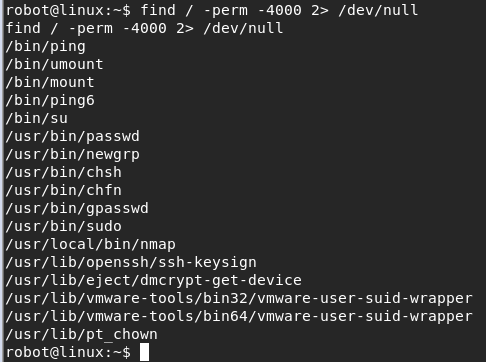The height and width of the screenshot is (362, 486).
Task: Click the /usr/bin/newgrp line
Action: [73, 154]
